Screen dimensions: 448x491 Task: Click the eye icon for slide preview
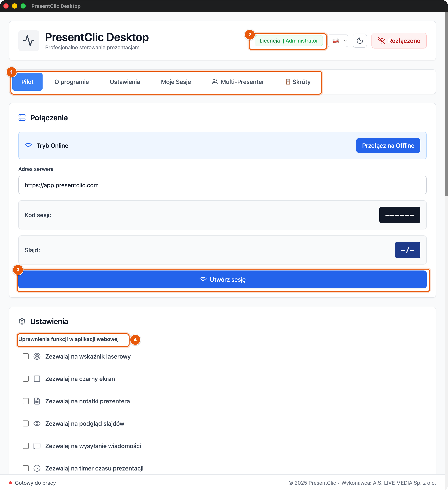[x=37, y=423]
